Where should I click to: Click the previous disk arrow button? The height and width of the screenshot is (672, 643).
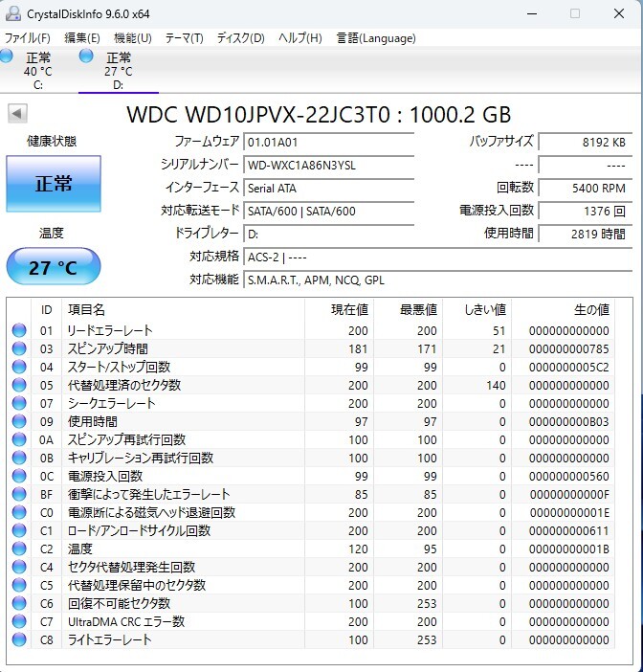pyautogui.click(x=17, y=114)
